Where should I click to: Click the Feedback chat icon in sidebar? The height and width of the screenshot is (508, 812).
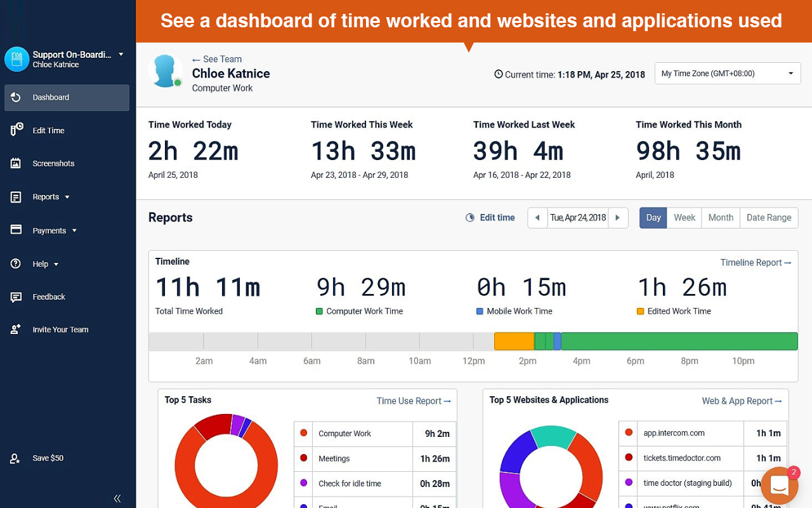[x=16, y=297]
